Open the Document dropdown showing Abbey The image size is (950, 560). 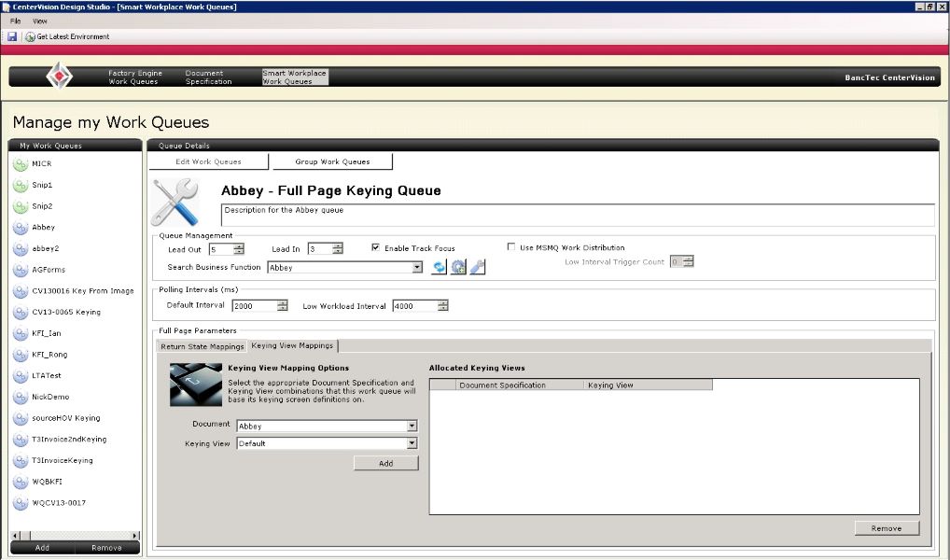click(412, 426)
